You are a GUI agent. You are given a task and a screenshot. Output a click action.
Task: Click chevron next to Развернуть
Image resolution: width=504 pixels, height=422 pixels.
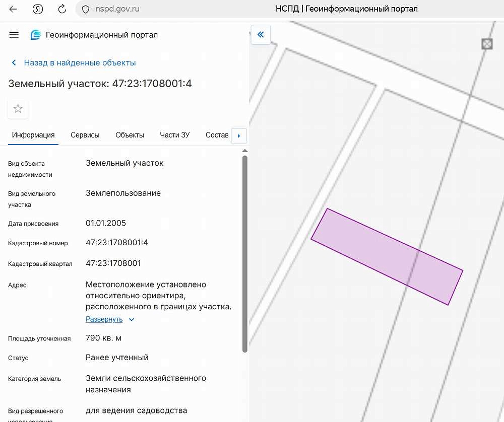coord(132,320)
